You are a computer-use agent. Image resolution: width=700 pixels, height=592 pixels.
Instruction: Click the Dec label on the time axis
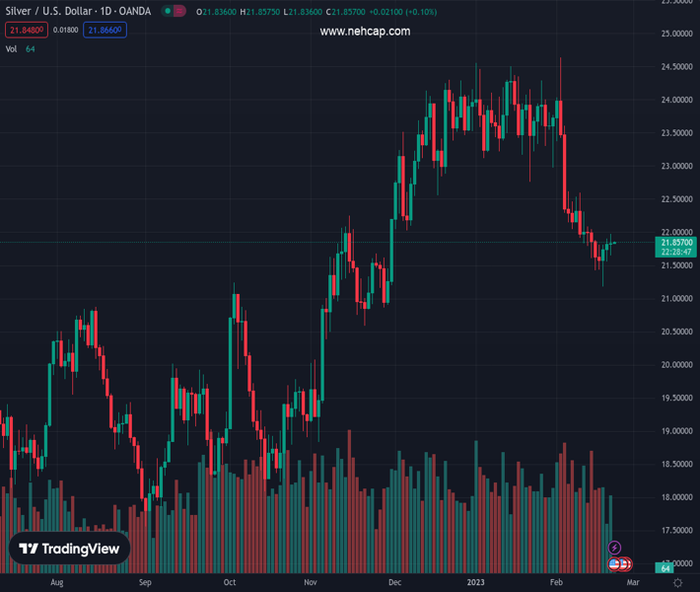pos(396,583)
